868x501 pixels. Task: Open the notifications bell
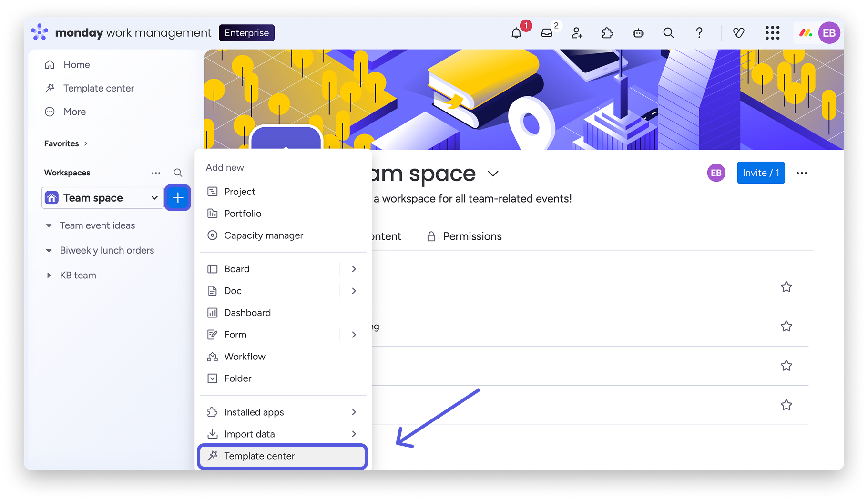point(516,33)
